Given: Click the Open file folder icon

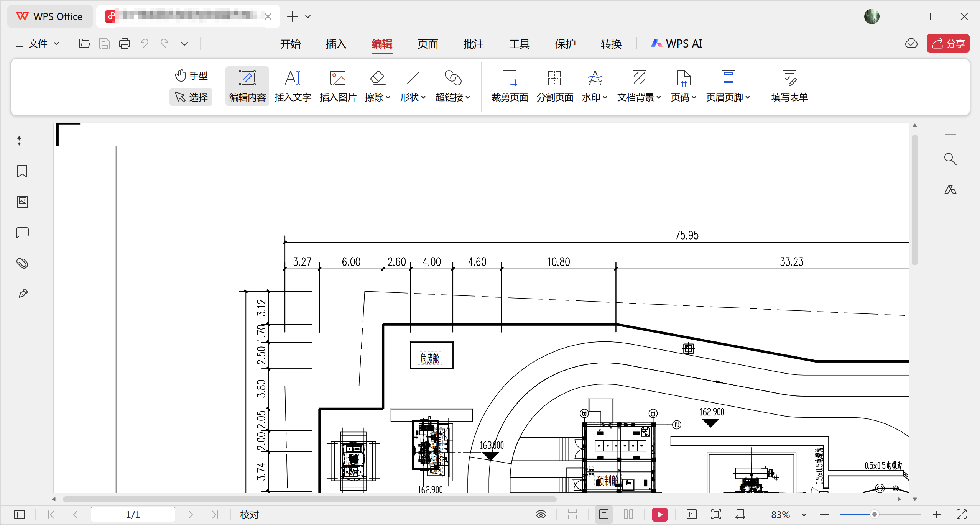Looking at the screenshot, I should point(84,43).
